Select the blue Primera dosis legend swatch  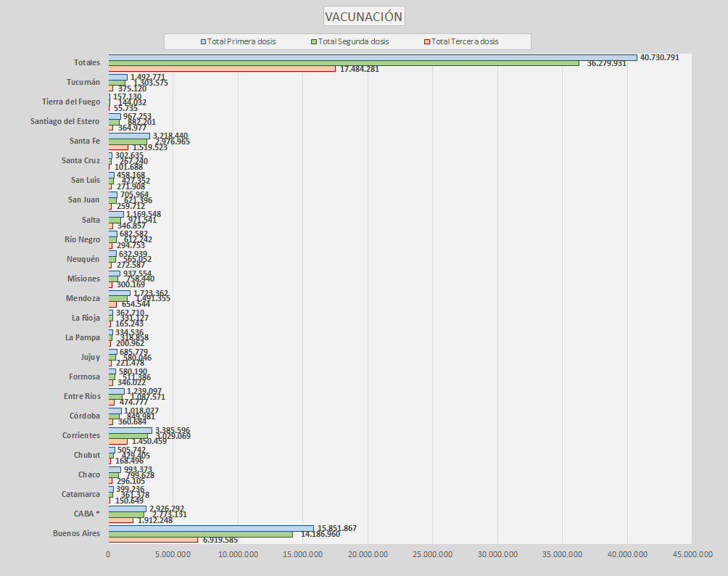(203, 42)
